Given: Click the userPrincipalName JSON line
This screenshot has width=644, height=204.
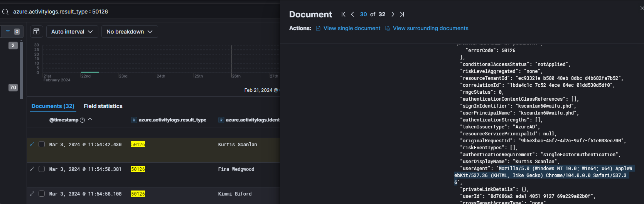Looking at the screenshot, I should tap(519, 113).
